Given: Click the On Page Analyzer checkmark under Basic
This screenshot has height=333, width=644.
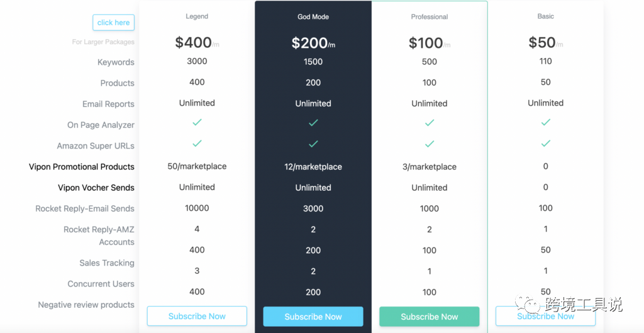Looking at the screenshot, I should pyautogui.click(x=546, y=122).
